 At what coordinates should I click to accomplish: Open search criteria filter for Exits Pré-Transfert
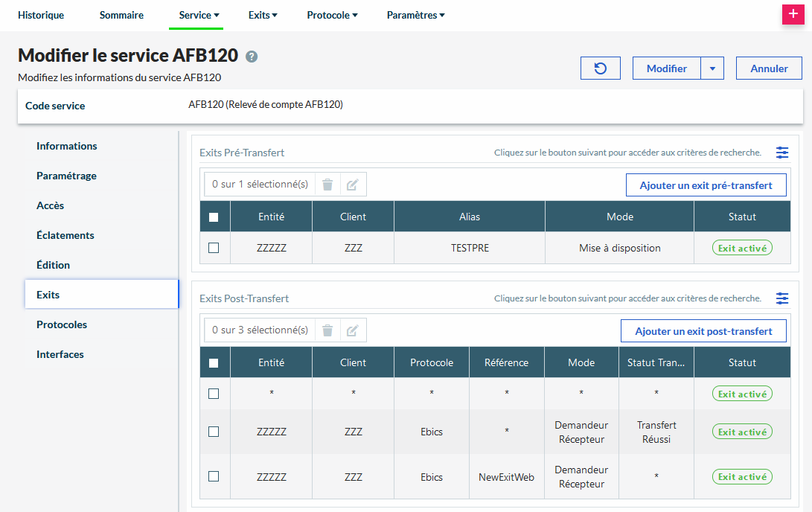tap(781, 153)
